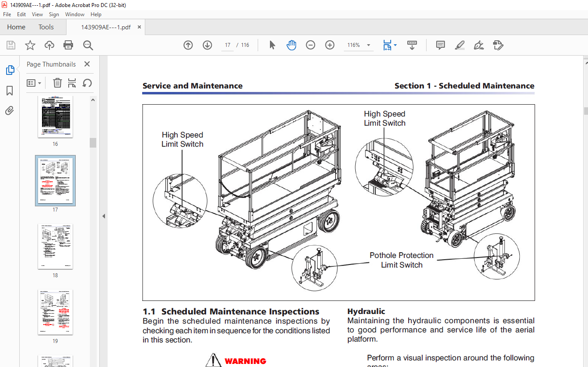Screen dimensions: 588x367
Task: Select page 17 thumbnail
Action: click(56, 180)
